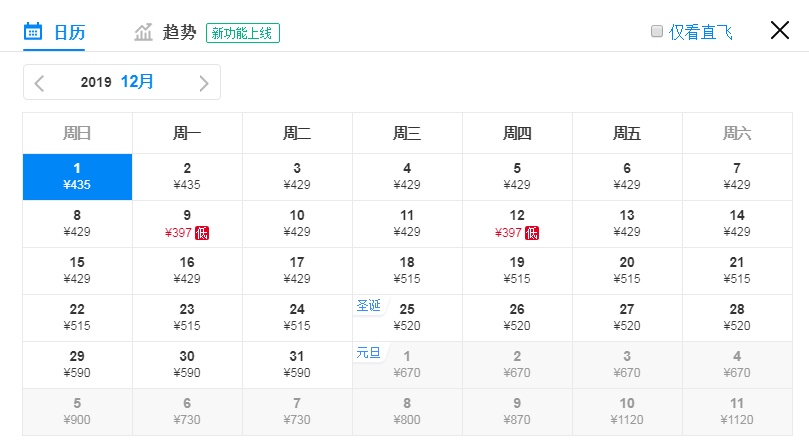Screen dimensions: 809x448
Task: Click the 圣诞 holiday tag
Action: point(368,306)
